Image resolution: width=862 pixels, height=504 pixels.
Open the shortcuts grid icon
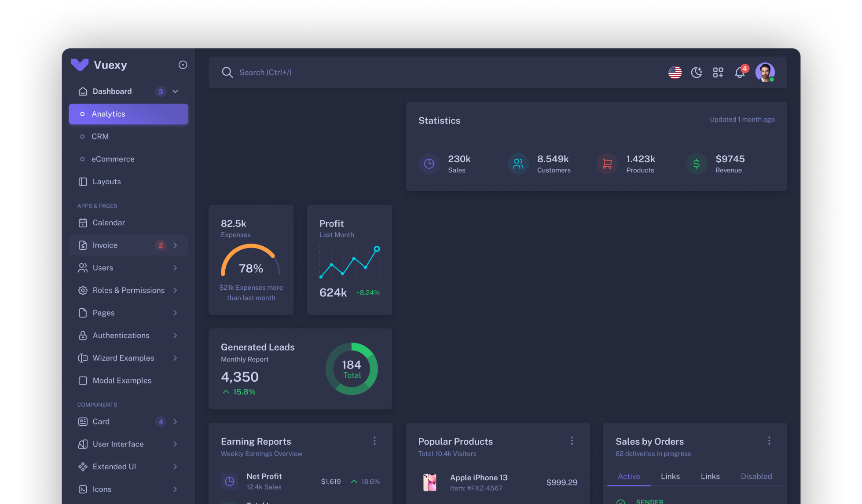point(718,72)
